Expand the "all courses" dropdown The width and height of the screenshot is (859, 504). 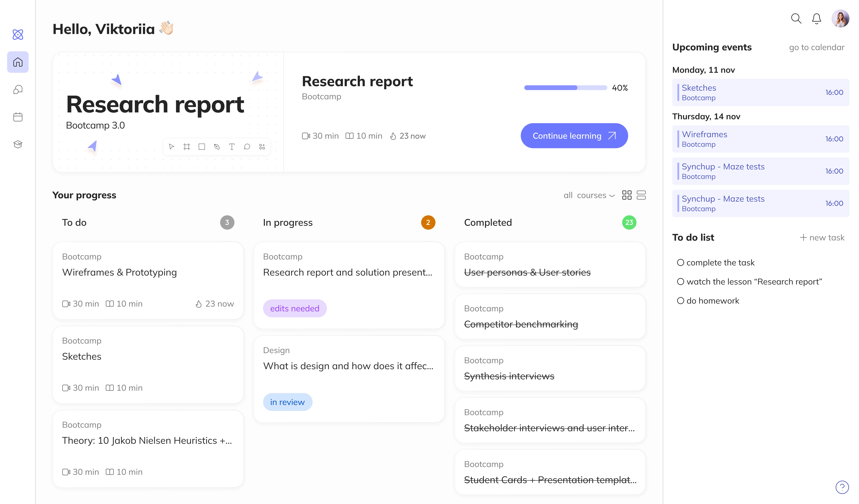589,195
